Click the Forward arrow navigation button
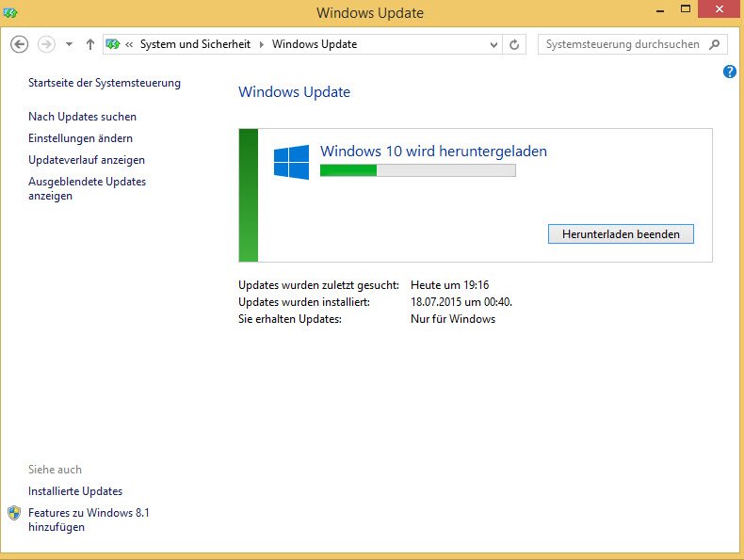Viewport: 744px width, 560px height. (46, 44)
